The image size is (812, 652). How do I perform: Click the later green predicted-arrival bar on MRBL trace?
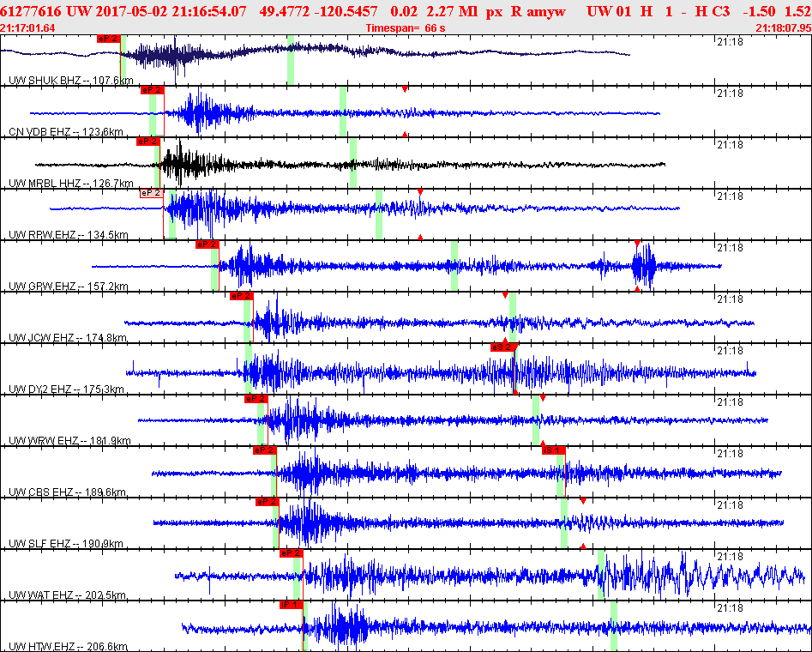(x=353, y=163)
